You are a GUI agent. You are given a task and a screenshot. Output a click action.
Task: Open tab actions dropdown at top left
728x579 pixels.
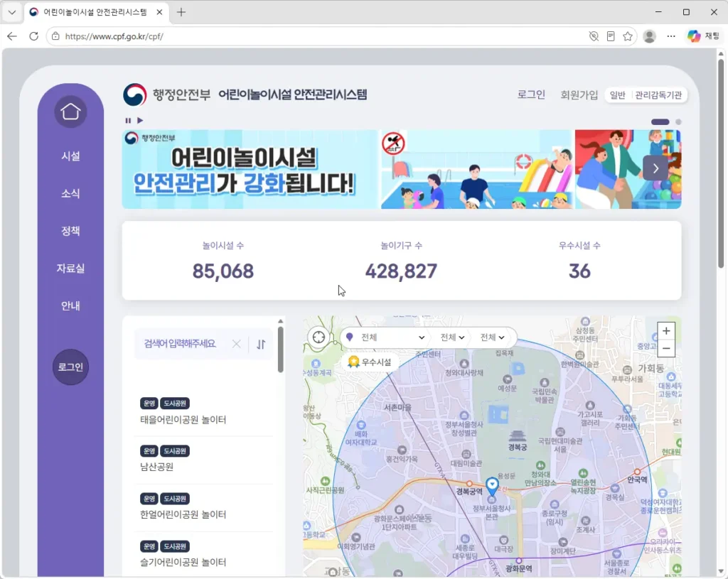pyautogui.click(x=12, y=12)
